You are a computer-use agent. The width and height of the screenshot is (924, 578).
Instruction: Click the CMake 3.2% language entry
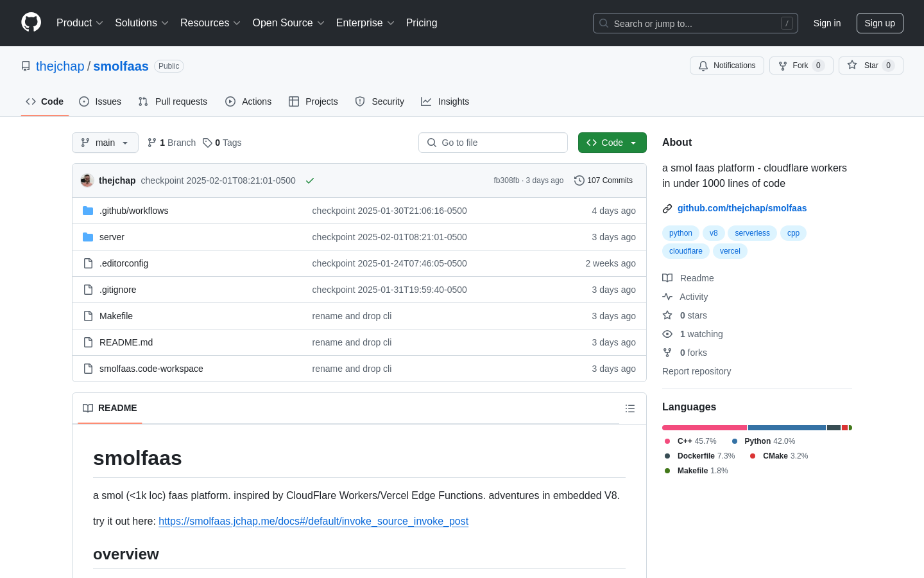(x=779, y=456)
